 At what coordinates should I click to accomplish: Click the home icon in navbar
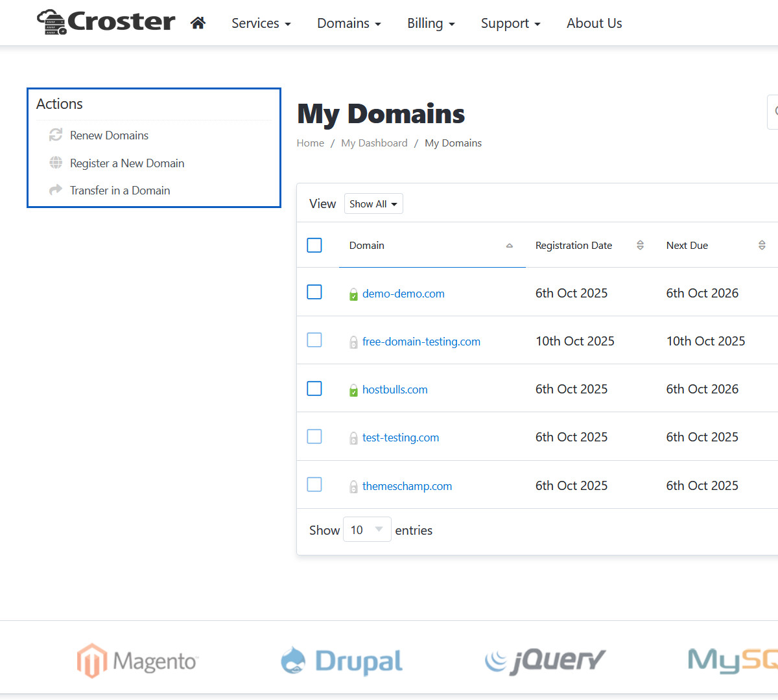(198, 23)
